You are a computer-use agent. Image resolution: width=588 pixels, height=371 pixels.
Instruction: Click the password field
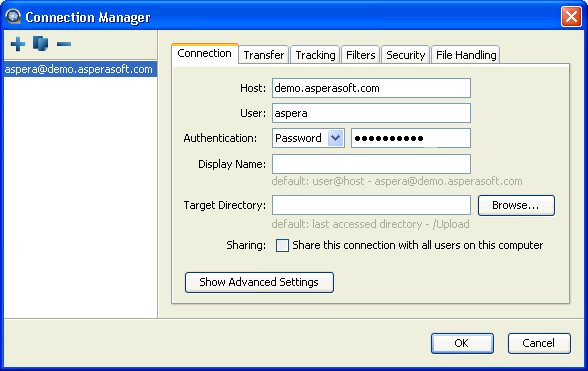[411, 138]
